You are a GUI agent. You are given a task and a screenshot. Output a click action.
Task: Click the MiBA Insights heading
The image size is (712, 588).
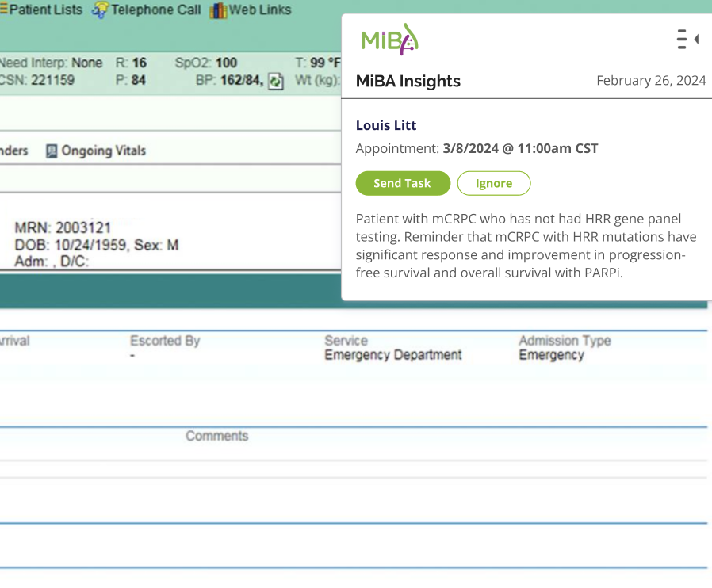[408, 81]
